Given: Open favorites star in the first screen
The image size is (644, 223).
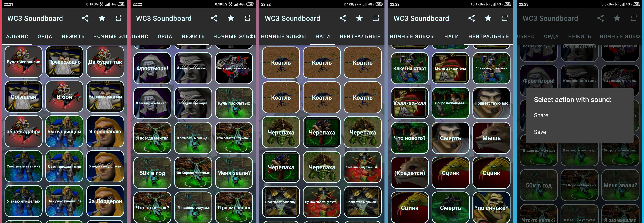Looking at the screenshot, I should tap(102, 18).
